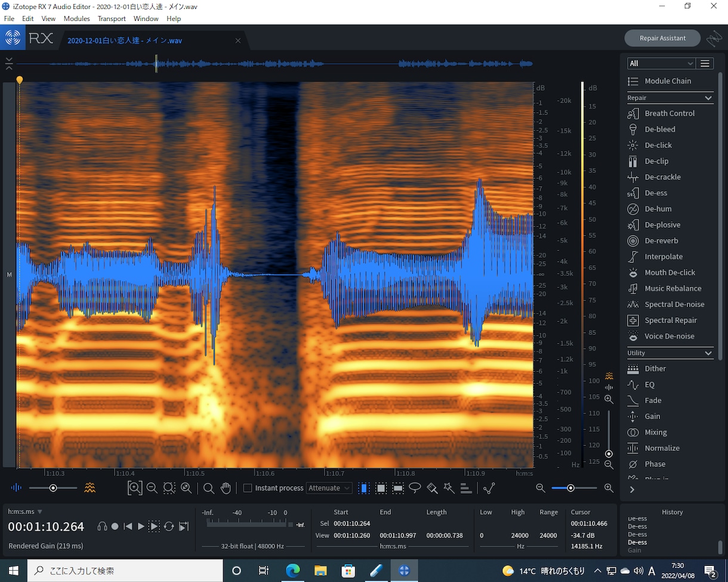Open the Voice De-noise module
Screen dimensions: 728x582
[x=661, y=336]
